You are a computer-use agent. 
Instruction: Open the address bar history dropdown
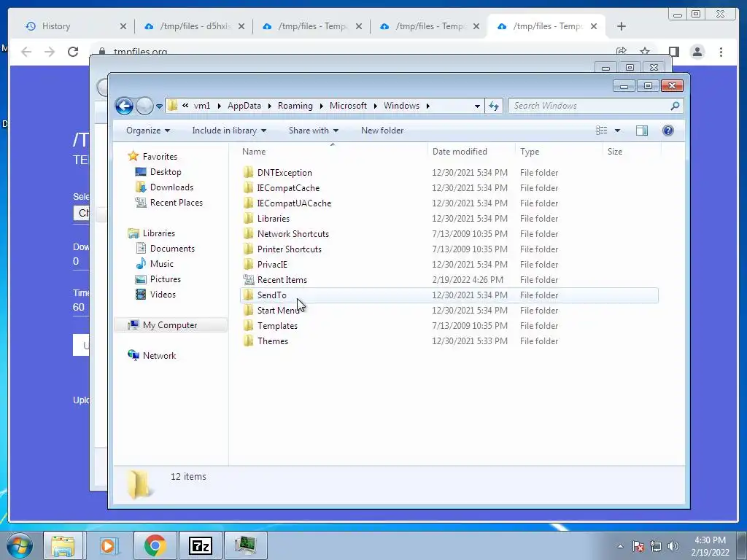click(477, 106)
